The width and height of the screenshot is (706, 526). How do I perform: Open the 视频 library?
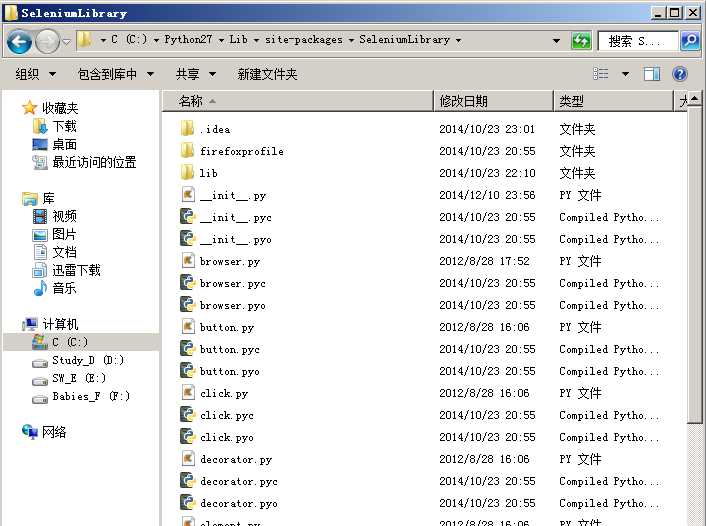(x=54, y=216)
